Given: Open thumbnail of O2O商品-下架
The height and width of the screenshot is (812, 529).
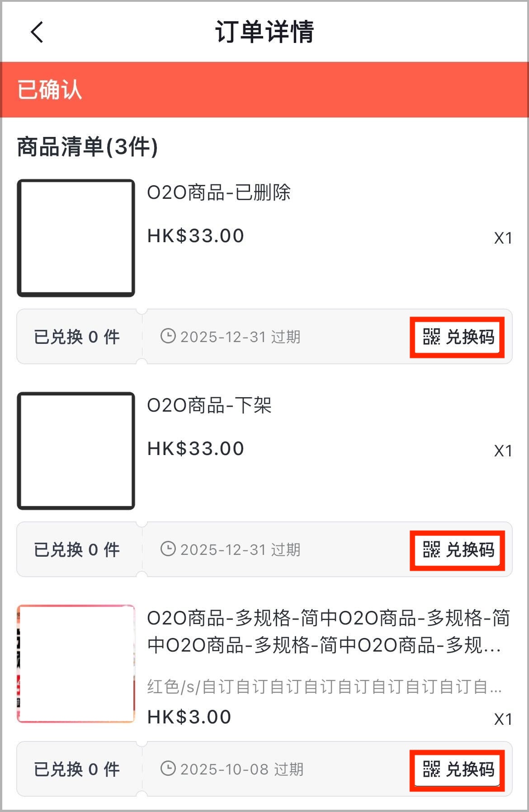Looking at the screenshot, I should coord(76,451).
